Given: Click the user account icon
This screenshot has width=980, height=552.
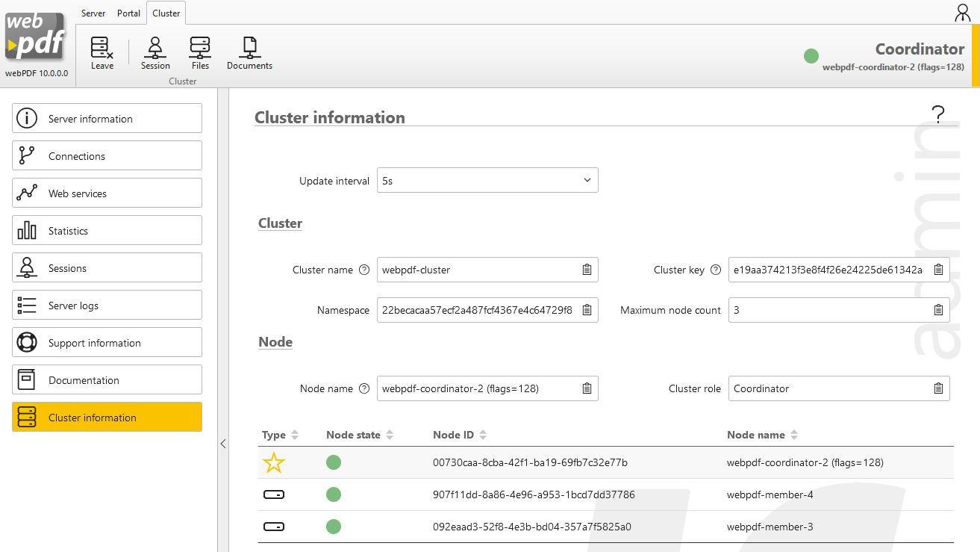Looking at the screenshot, I should pyautogui.click(x=962, y=13).
